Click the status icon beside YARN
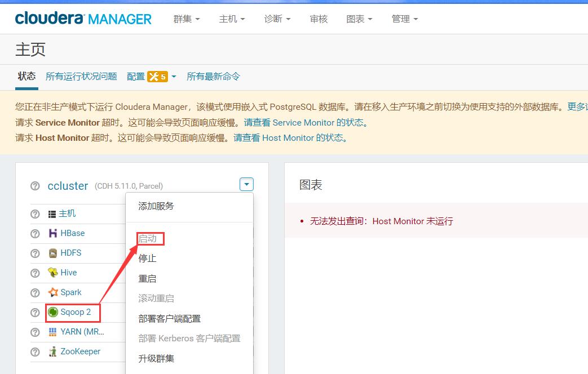The width and height of the screenshot is (588, 374). click(x=35, y=332)
